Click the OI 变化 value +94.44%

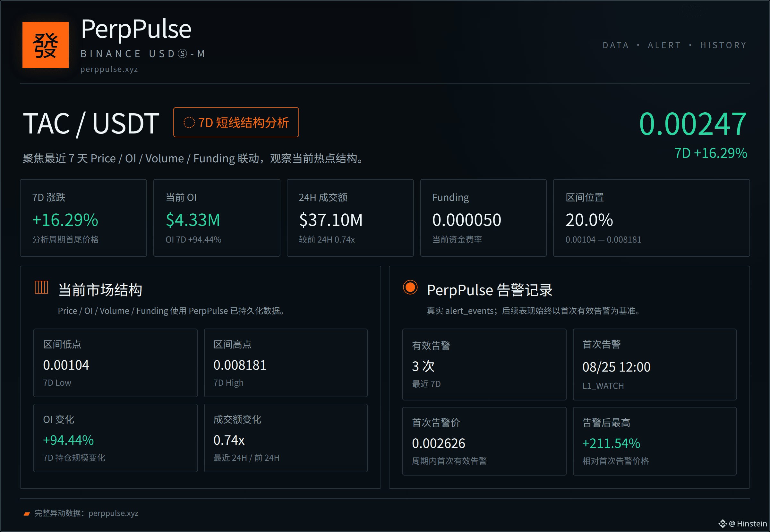[68, 440]
